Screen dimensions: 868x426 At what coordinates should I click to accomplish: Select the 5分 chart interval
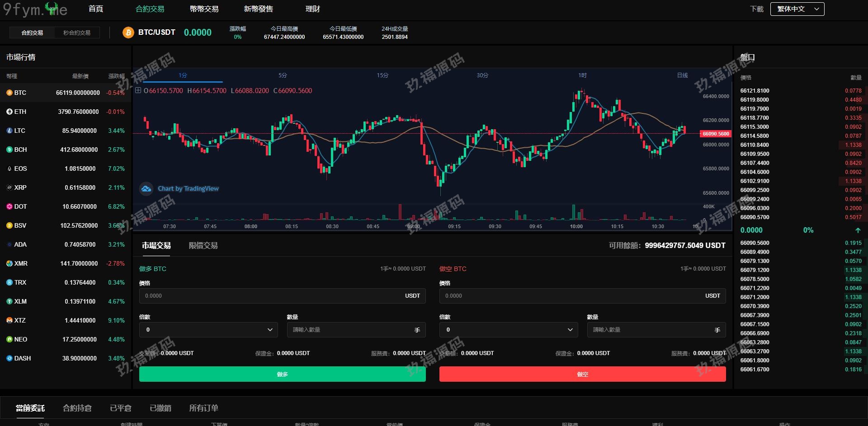tap(283, 75)
